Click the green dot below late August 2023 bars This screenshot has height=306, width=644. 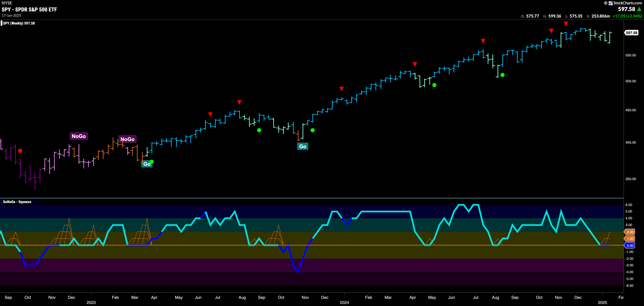point(259,130)
